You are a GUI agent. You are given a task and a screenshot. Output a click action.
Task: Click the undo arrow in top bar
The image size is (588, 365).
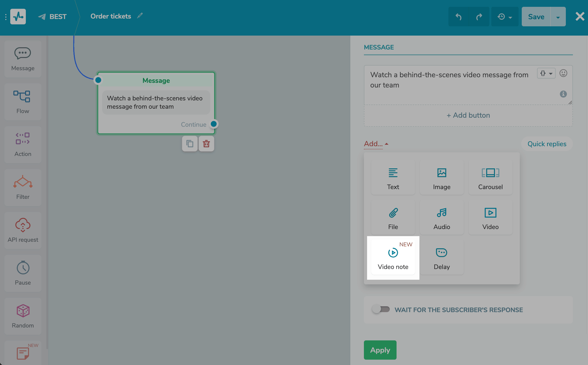[x=458, y=17]
